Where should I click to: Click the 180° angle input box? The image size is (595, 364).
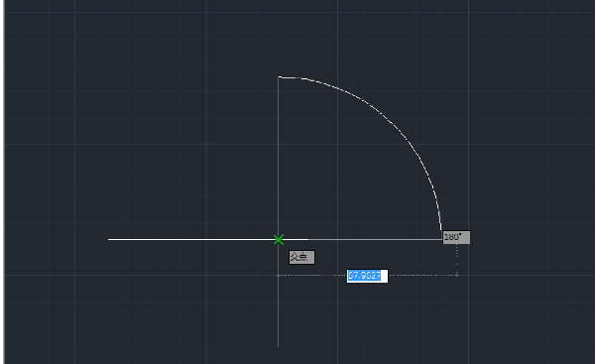pyautogui.click(x=456, y=237)
